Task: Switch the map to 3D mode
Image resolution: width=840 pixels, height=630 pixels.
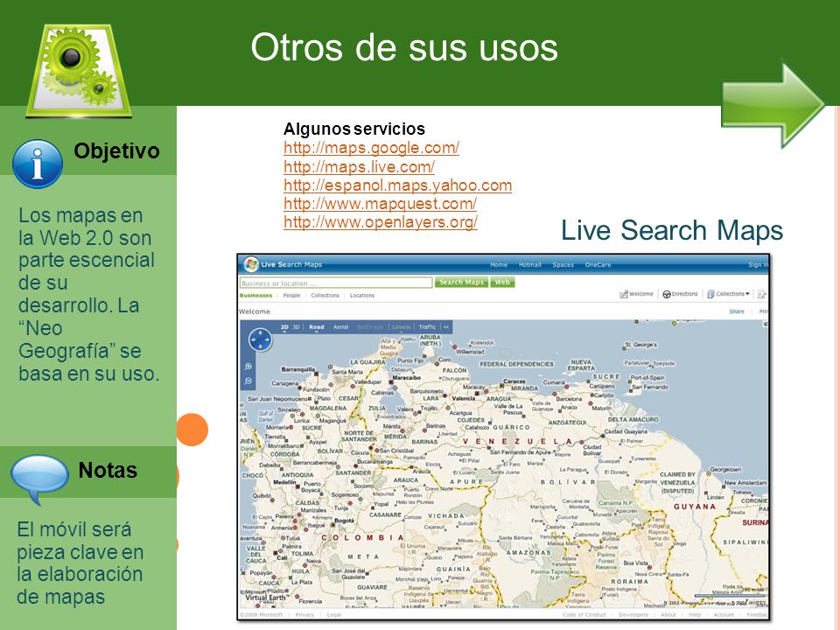Action: pos(297,326)
